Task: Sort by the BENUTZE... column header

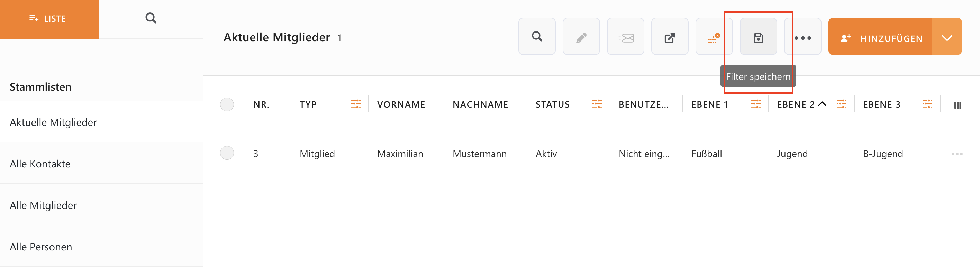Action: pos(643,104)
